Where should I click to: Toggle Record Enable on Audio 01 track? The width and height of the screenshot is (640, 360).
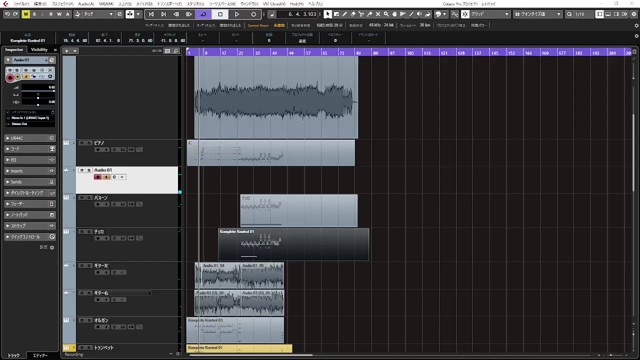point(98,177)
